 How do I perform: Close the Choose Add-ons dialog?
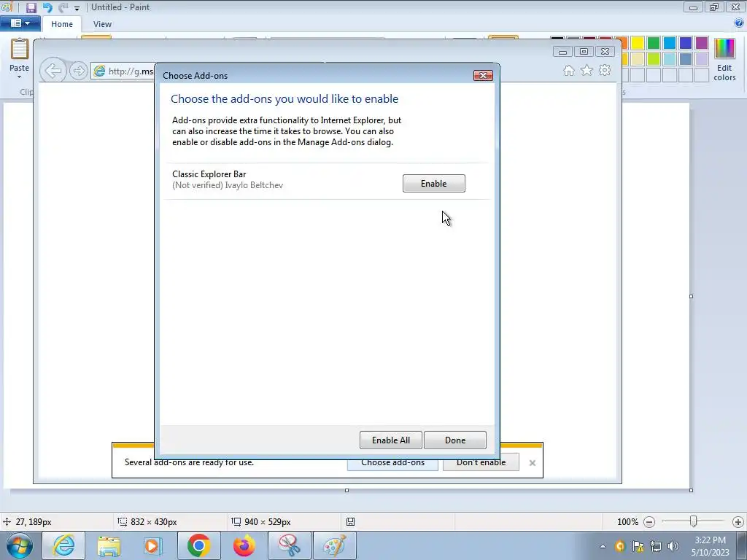483,75
